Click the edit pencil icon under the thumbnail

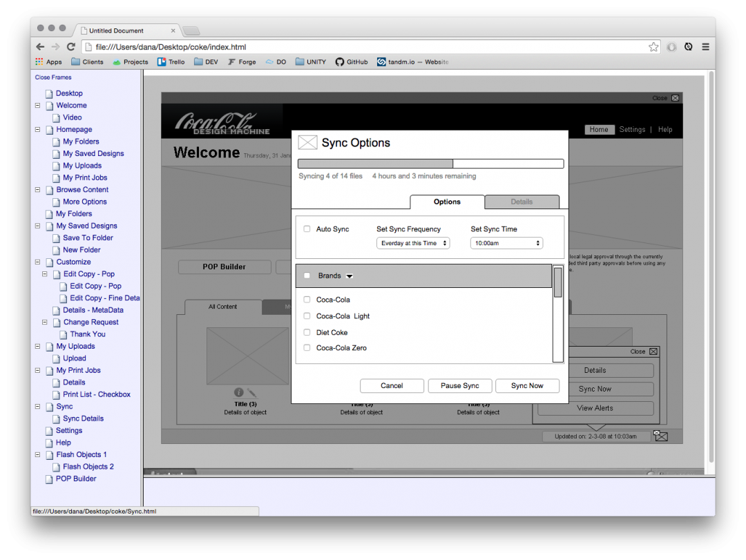(252, 392)
